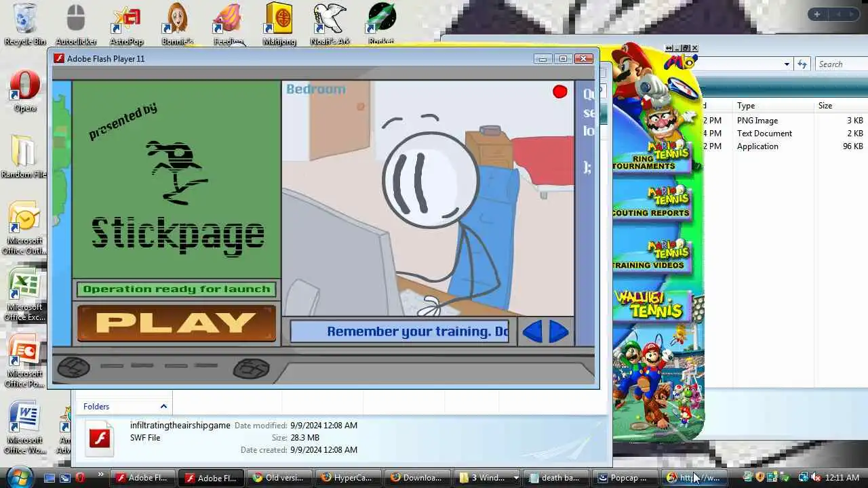Launch Microsoft Office Word desktop shortcut
This screenshot has width=868, height=488.
(x=25, y=428)
